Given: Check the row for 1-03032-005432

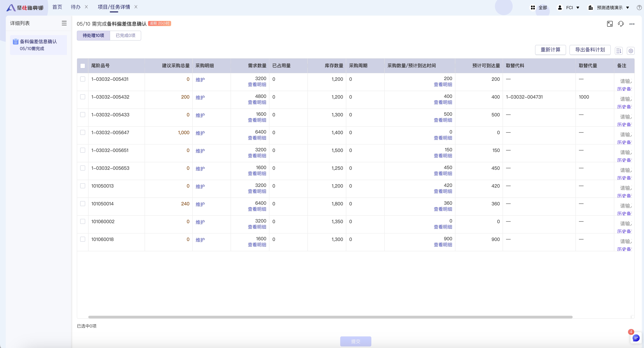Looking at the screenshot, I should click(x=82, y=97).
